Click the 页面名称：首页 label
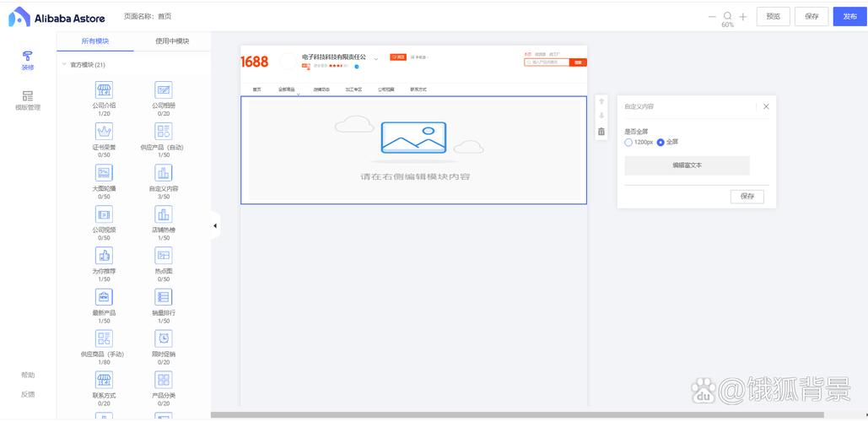Screen dimensions: 868x422 [148, 17]
